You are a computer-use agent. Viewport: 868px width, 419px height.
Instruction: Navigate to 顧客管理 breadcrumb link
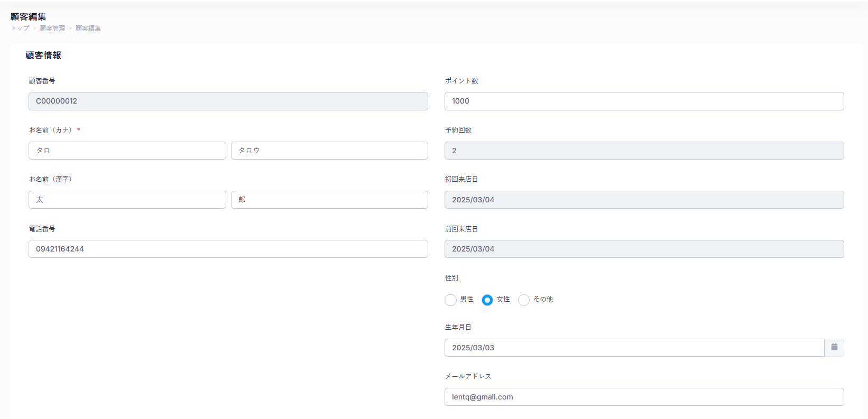[52, 29]
